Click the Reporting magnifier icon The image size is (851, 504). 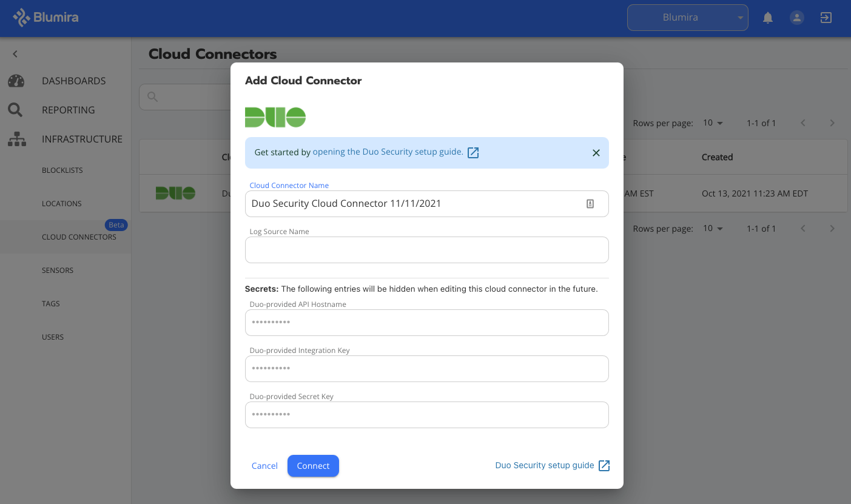click(x=15, y=110)
